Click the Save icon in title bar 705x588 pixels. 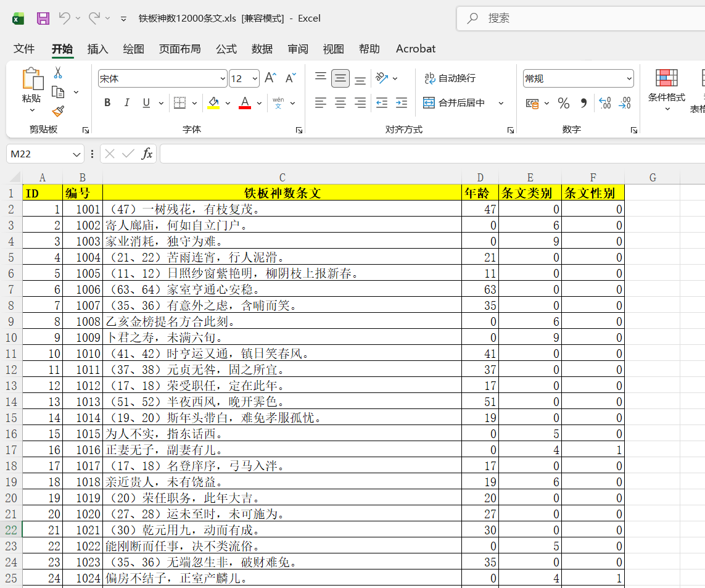pyautogui.click(x=43, y=19)
